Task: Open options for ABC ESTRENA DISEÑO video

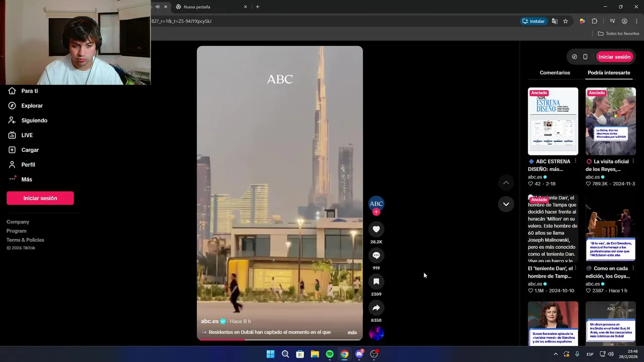Action: tap(576, 161)
